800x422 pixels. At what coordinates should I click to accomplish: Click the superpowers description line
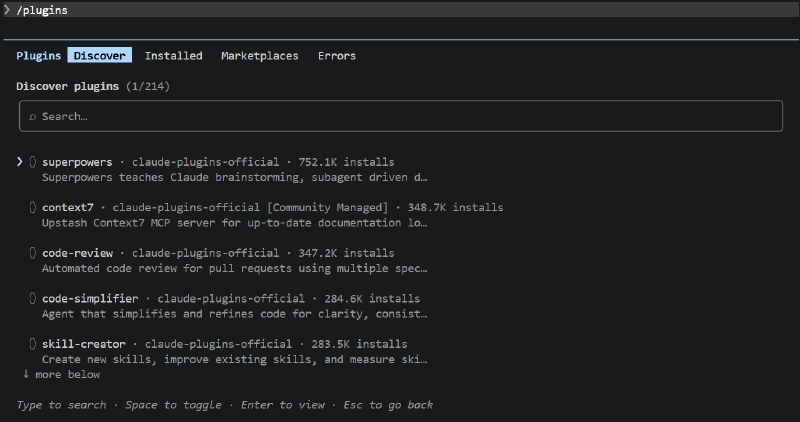[x=235, y=178]
